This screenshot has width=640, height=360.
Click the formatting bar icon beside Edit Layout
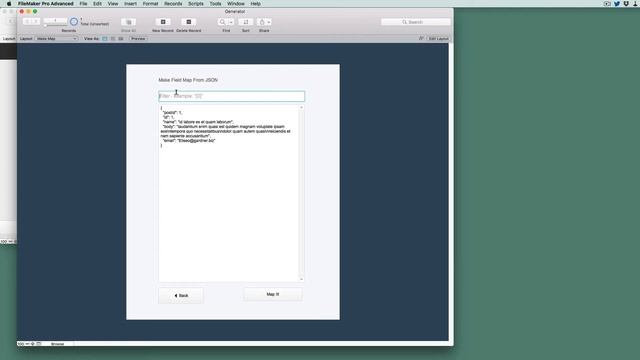pos(421,38)
